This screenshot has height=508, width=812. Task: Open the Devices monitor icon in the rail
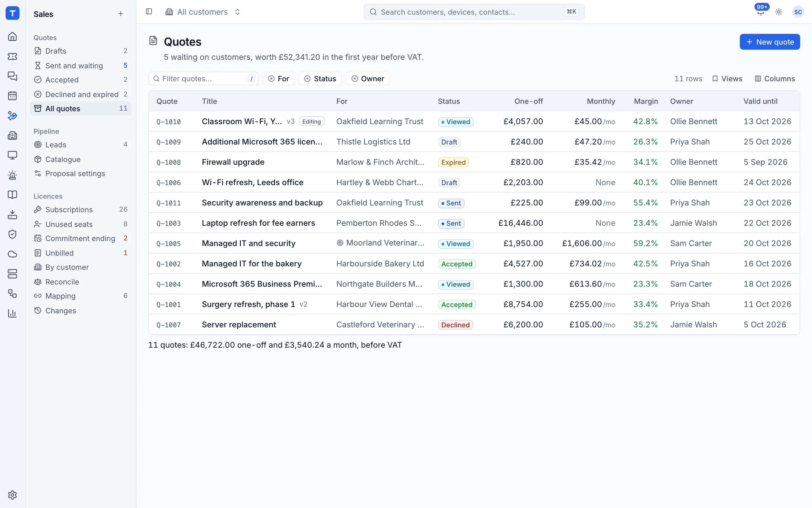(x=12, y=155)
